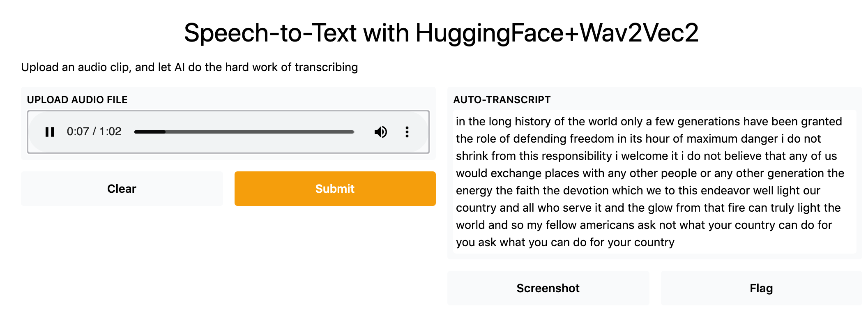Click the description text under the title
868x314 pixels.
point(189,67)
